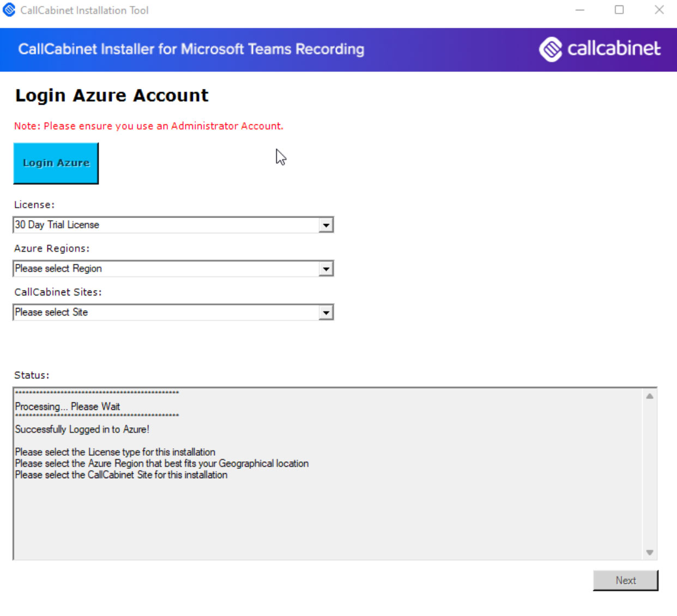
Task: Click the Login Azure button
Action: click(x=56, y=163)
